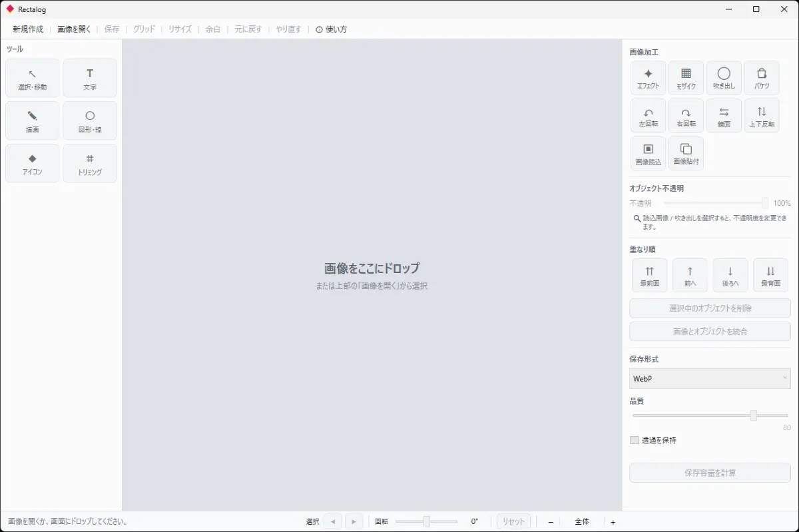
Task: Click 余白 in the menu bar
Action: (x=213, y=29)
